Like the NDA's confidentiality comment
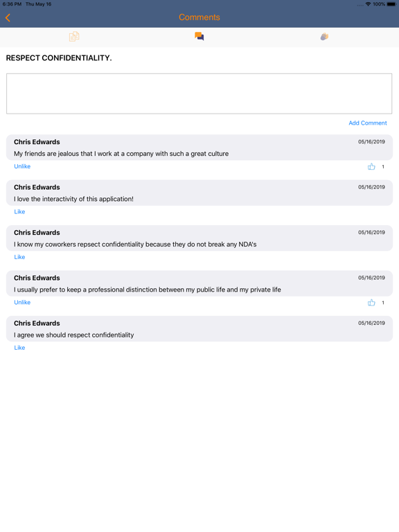399x532 pixels. pos(19,257)
